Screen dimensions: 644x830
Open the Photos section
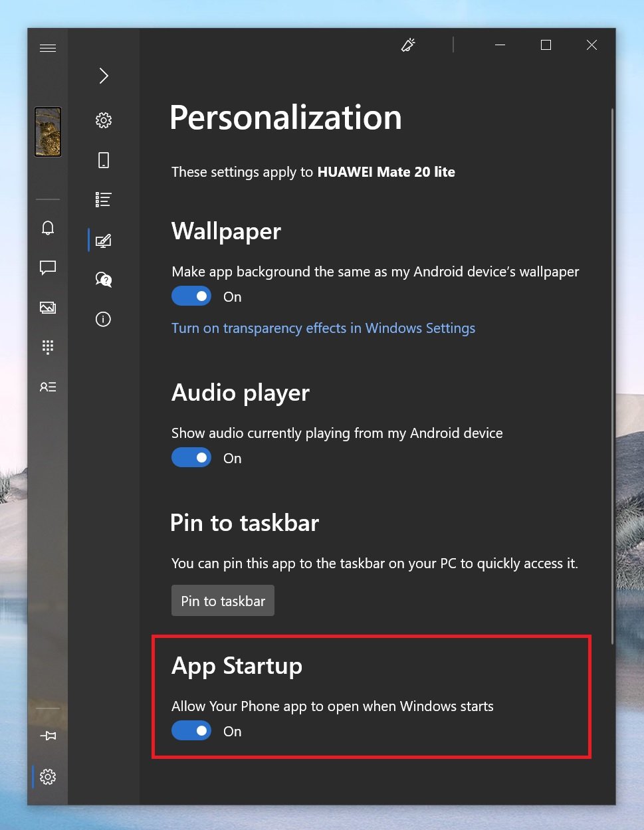tap(48, 308)
